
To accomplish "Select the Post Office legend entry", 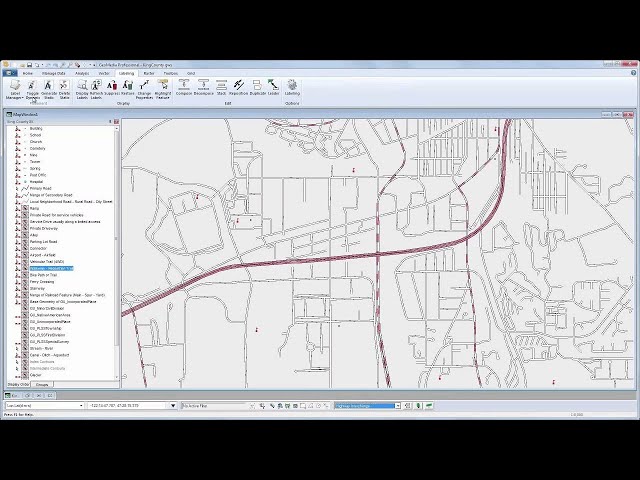I will [38, 175].
